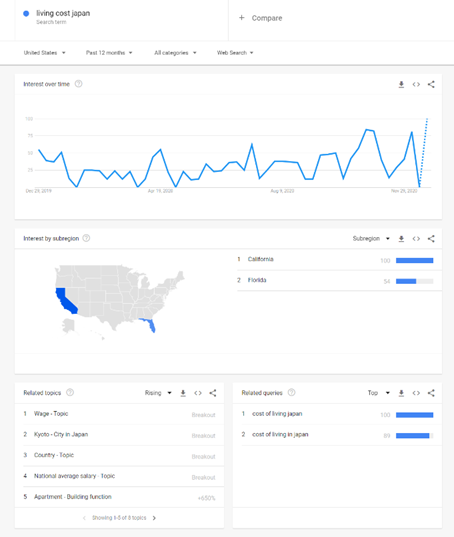Expand the All categories dropdown

coord(175,53)
